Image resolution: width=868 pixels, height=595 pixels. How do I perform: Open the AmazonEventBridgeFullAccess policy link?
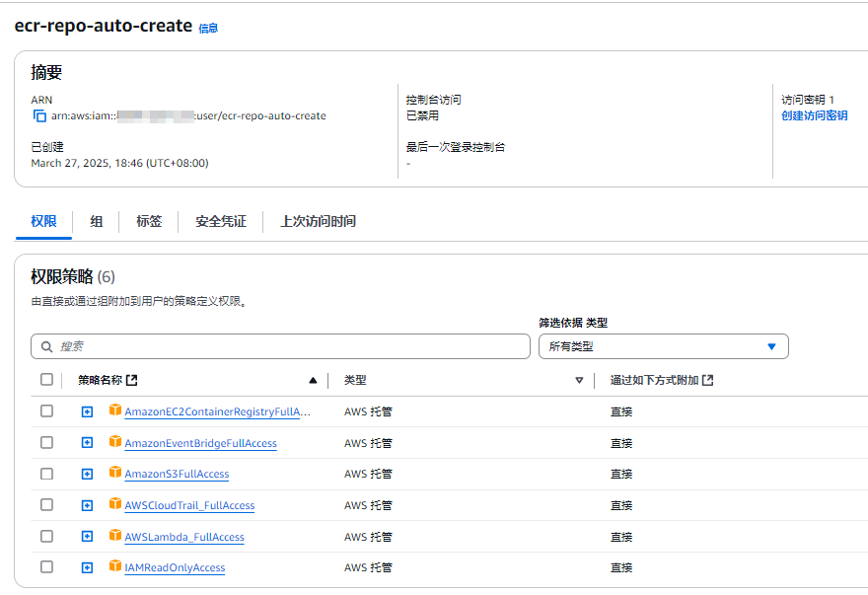pyautogui.click(x=200, y=443)
